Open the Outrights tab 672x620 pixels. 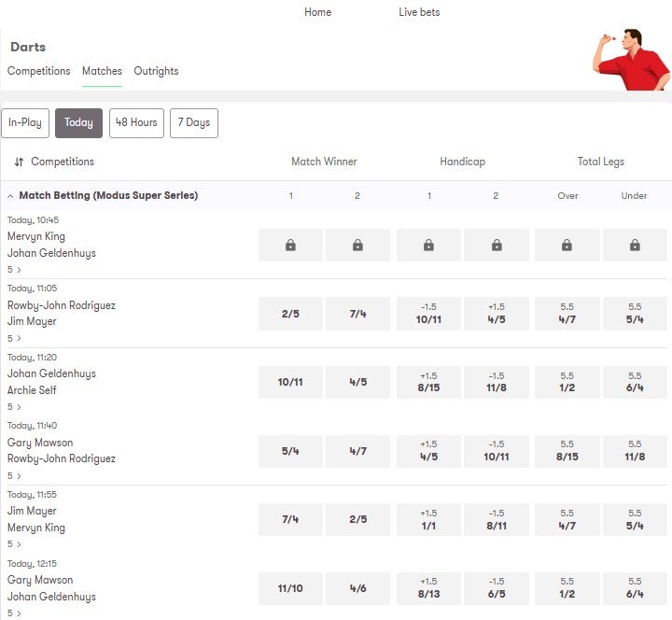[156, 71]
